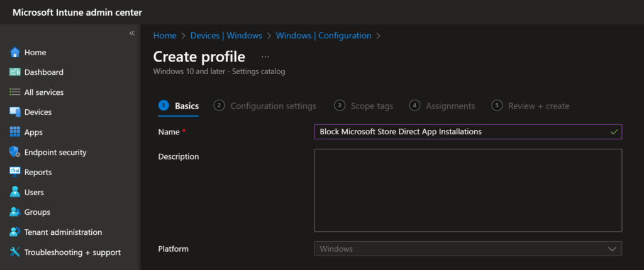Screen dimensions: 644x270
Task: Click the Devices monitor icon
Action: click(x=15, y=112)
